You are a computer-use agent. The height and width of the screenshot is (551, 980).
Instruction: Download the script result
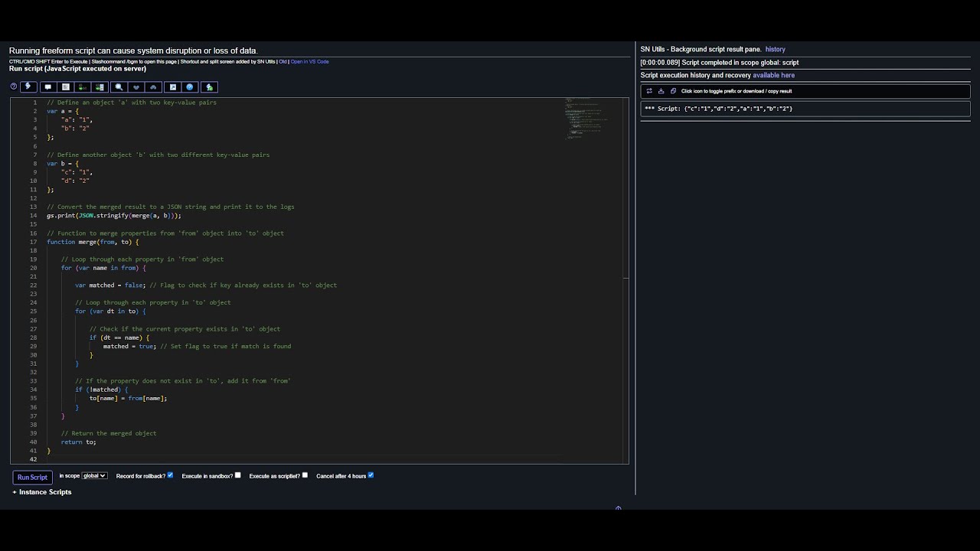[661, 91]
